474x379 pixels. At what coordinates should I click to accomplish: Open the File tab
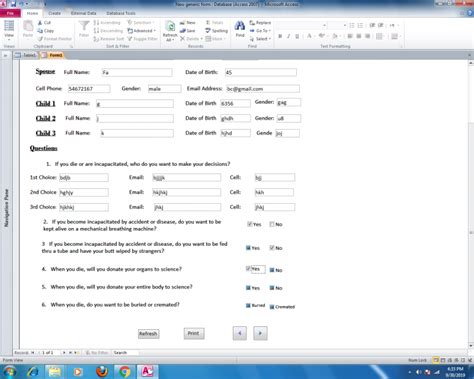pyautogui.click(x=10, y=13)
